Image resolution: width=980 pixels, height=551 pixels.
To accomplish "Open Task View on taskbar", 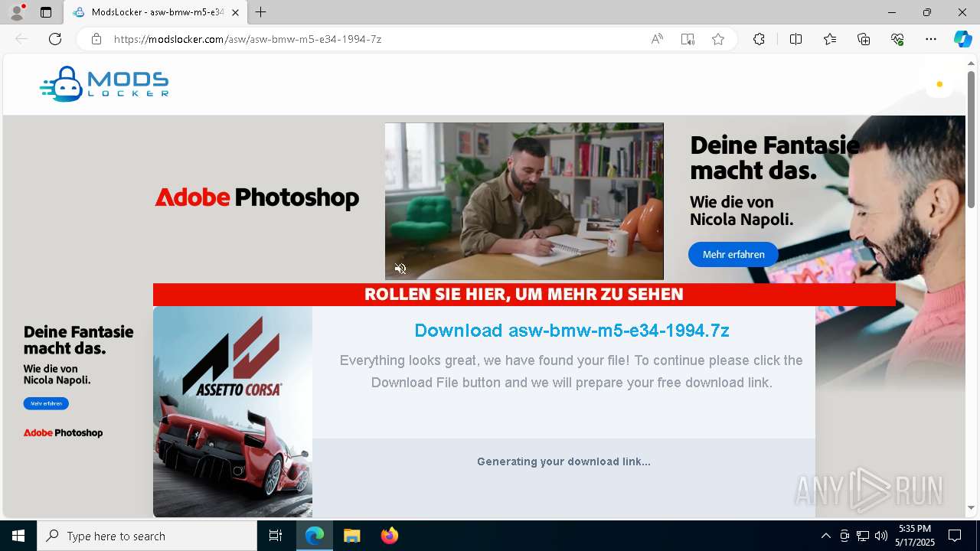I will tap(276, 536).
